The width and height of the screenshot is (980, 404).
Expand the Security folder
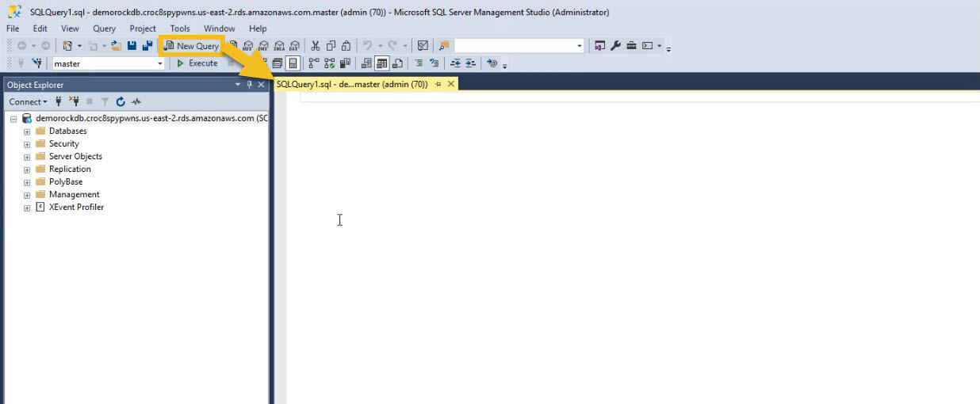pyautogui.click(x=27, y=144)
